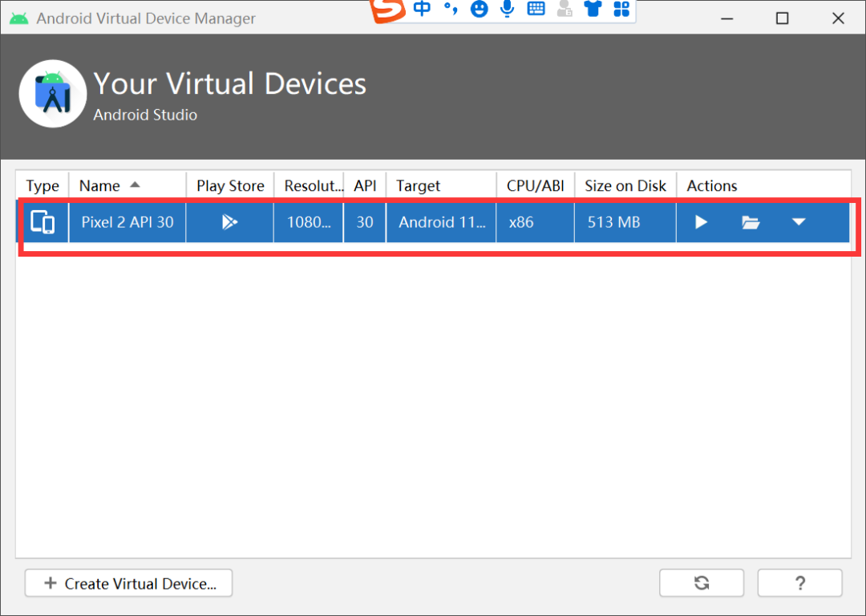Sort by the Name column header
The image size is (866, 616).
(x=127, y=185)
